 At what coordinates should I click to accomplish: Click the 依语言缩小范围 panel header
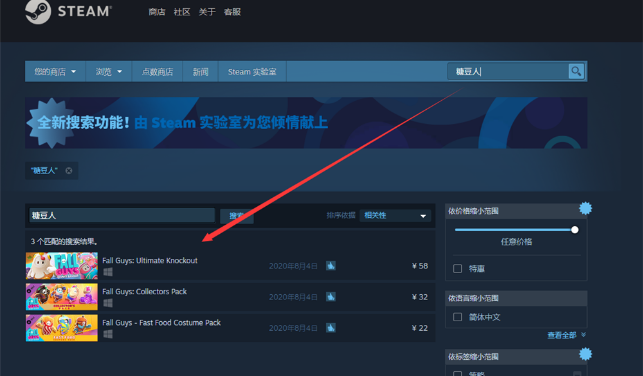pos(516,298)
